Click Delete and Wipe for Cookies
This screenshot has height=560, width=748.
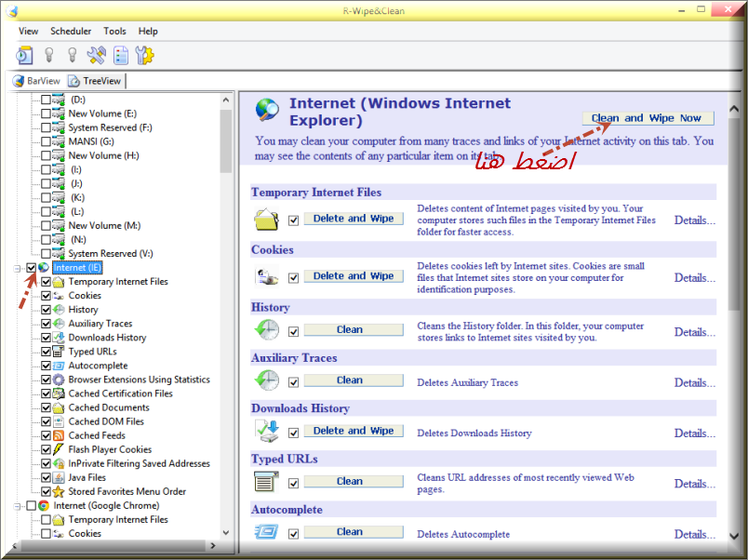(354, 276)
